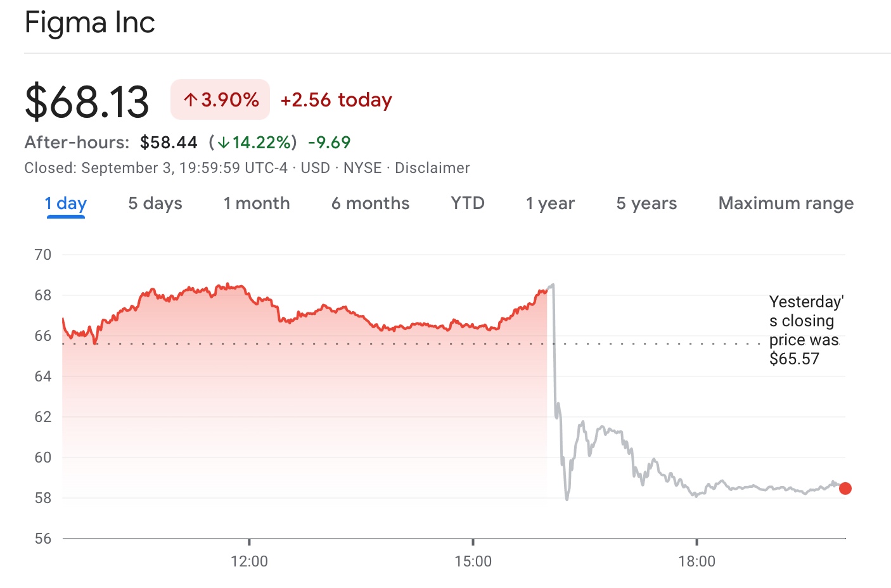Click the Figma Inc heading

click(90, 23)
